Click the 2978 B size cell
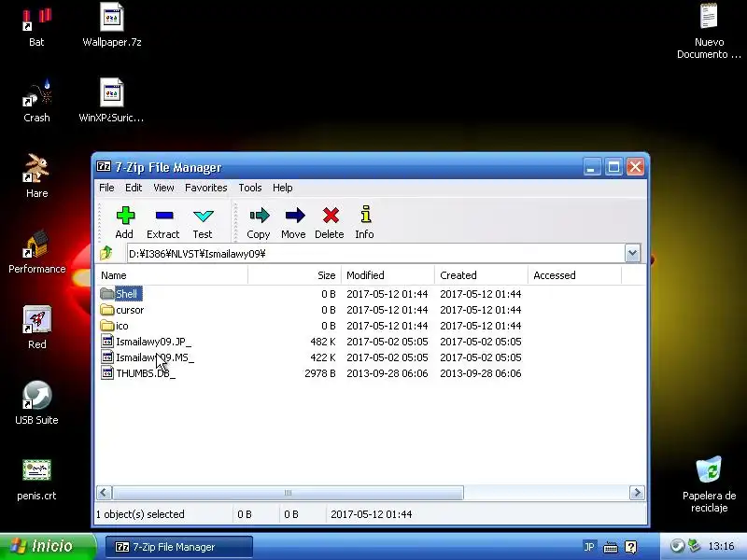Screen dimensions: 747x560 click(320, 372)
